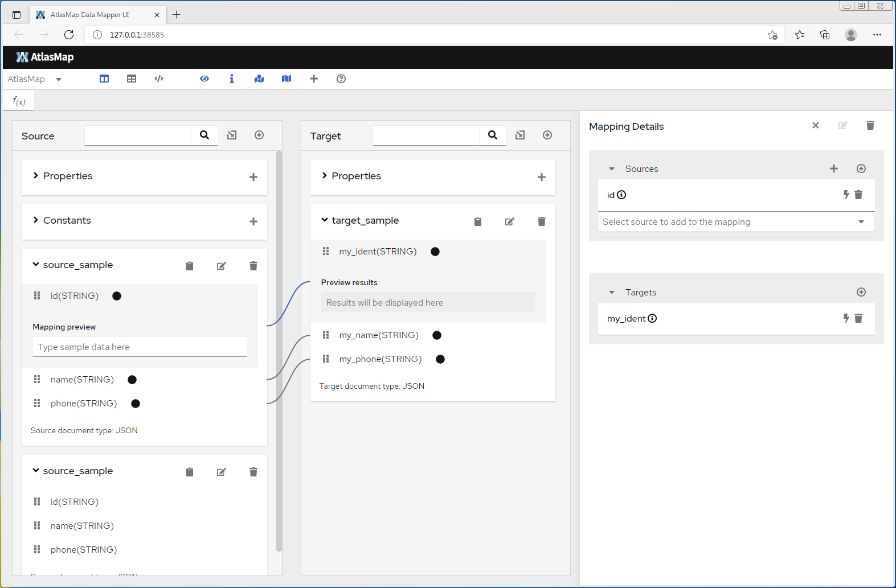
Task: Open the help question mark icon
Action: (341, 79)
